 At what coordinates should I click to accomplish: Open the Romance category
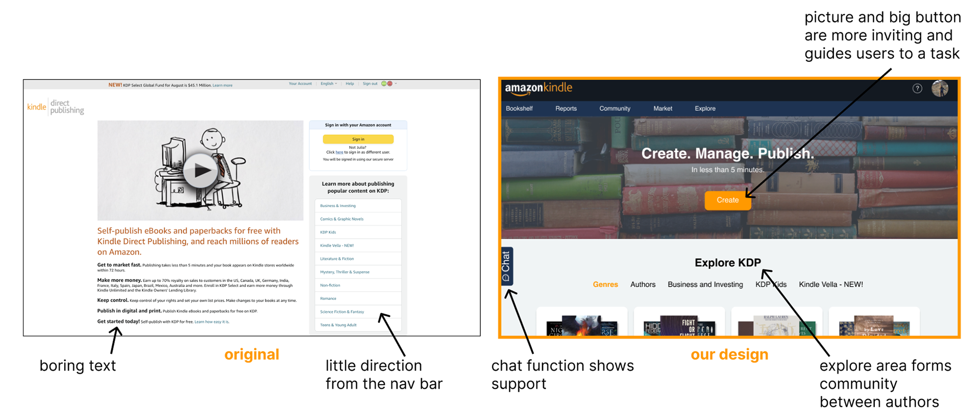pyautogui.click(x=358, y=299)
